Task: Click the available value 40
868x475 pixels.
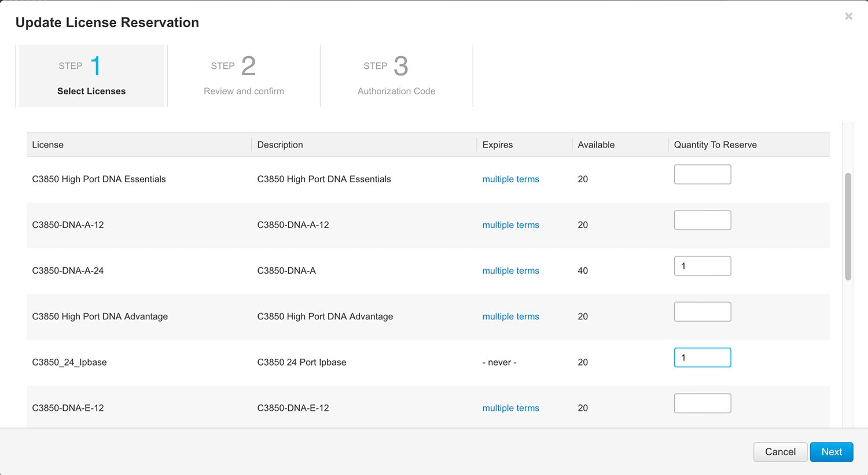Action: 583,271
